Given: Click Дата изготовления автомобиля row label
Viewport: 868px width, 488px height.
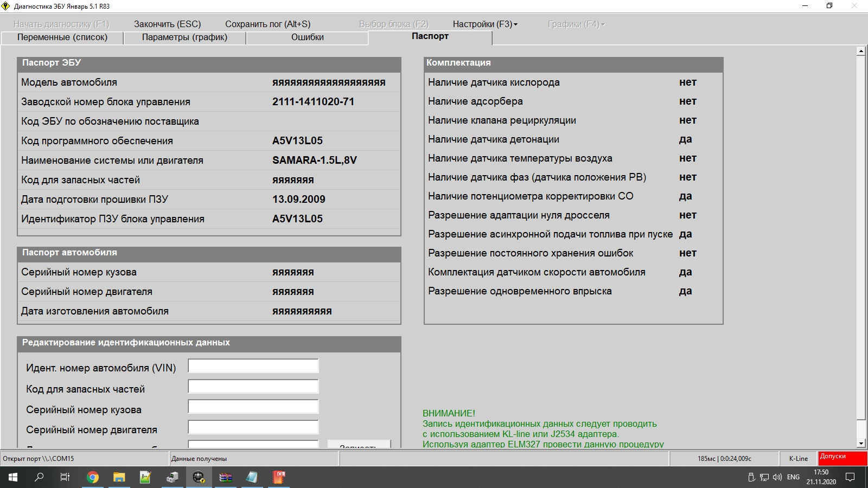Looking at the screenshot, I should pos(95,311).
